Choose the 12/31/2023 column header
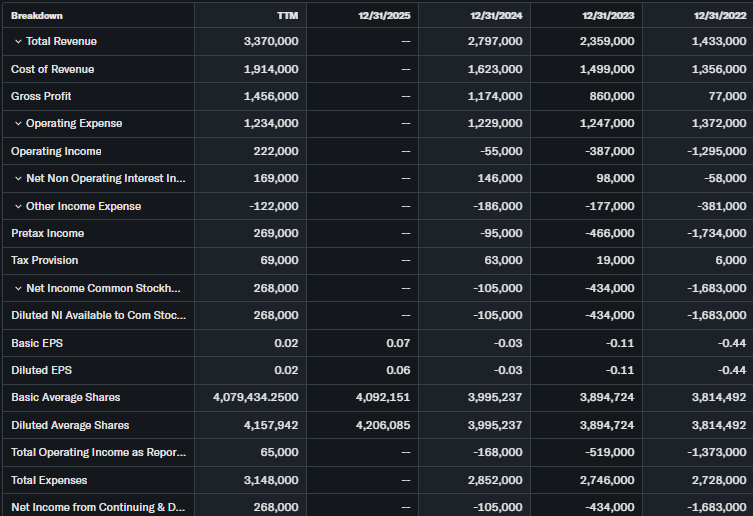 coord(607,15)
